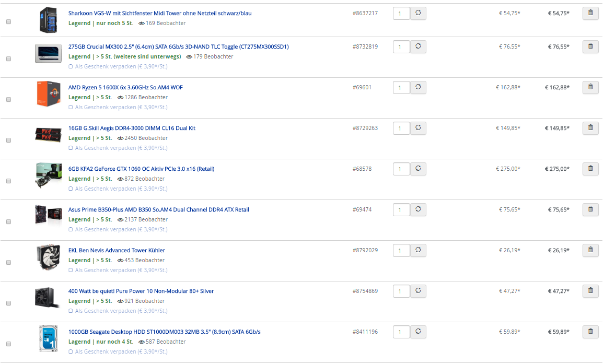The width and height of the screenshot is (604, 364).
Task: Open AMD Ryzen box thumbnail image
Action: 49,93
